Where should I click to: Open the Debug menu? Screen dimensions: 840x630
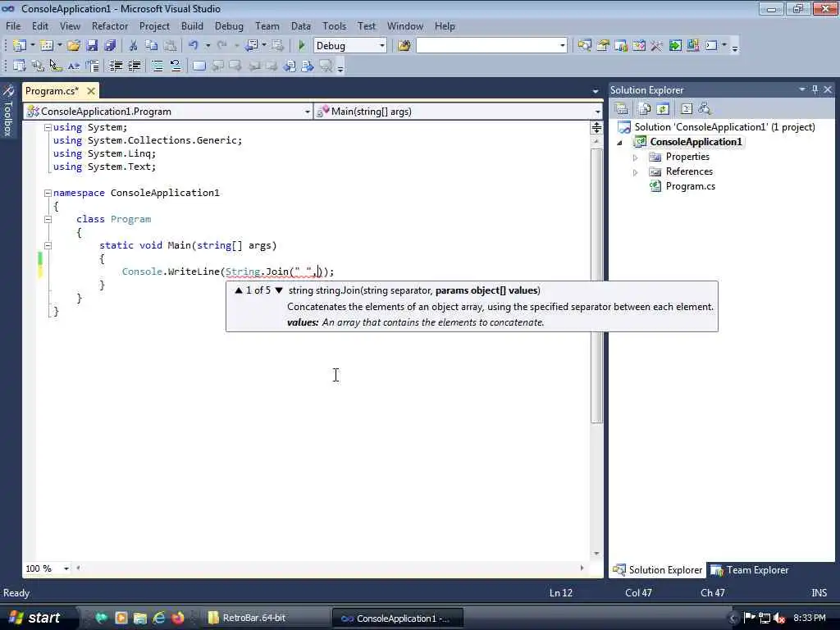pos(229,25)
